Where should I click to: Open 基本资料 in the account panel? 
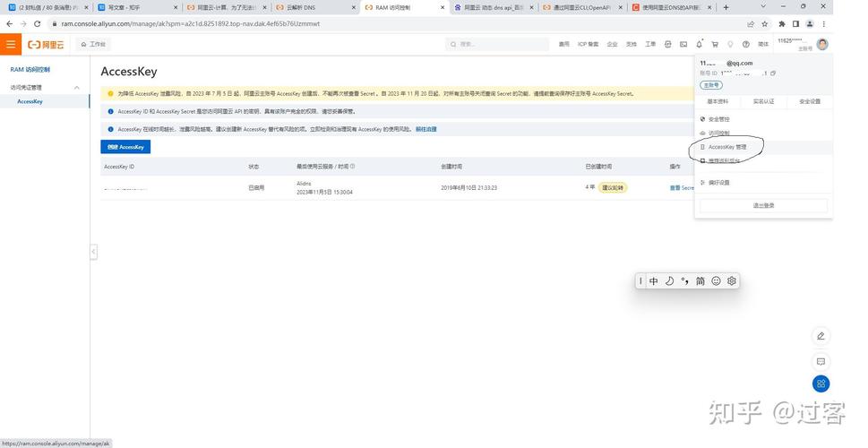pyautogui.click(x=718, y=101)
